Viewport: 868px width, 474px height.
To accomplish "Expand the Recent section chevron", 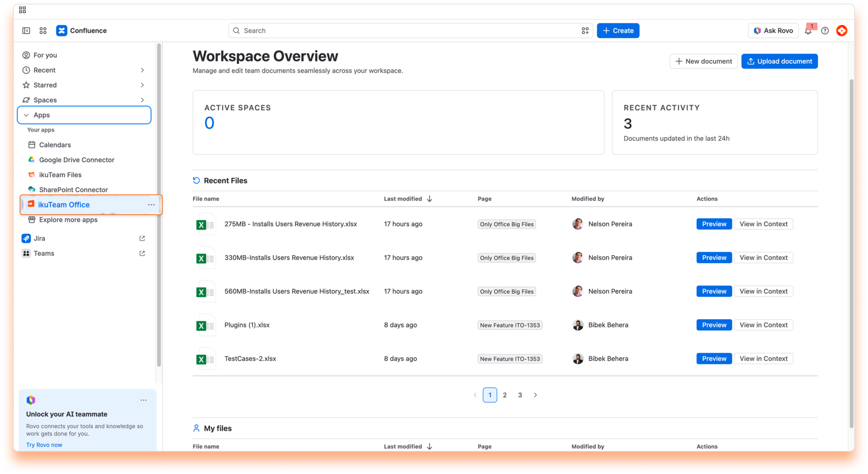I will [142, 70].
